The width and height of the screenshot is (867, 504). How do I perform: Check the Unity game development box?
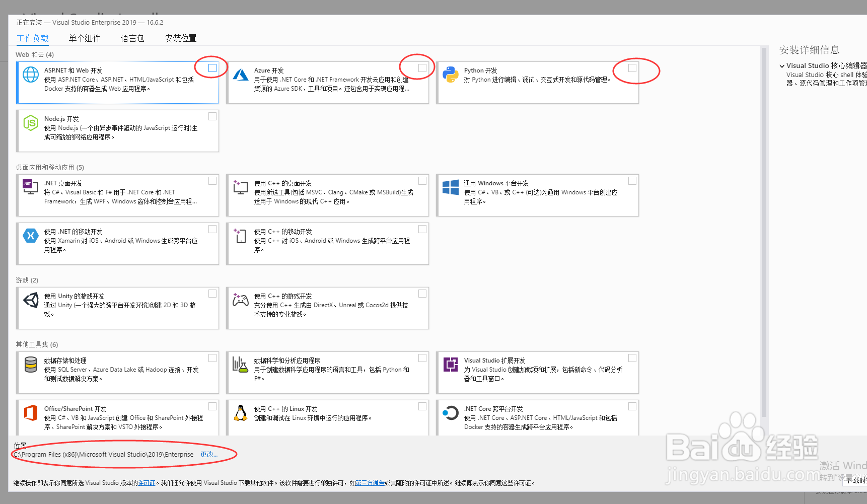pyautogui.click(x=212, y=294)
